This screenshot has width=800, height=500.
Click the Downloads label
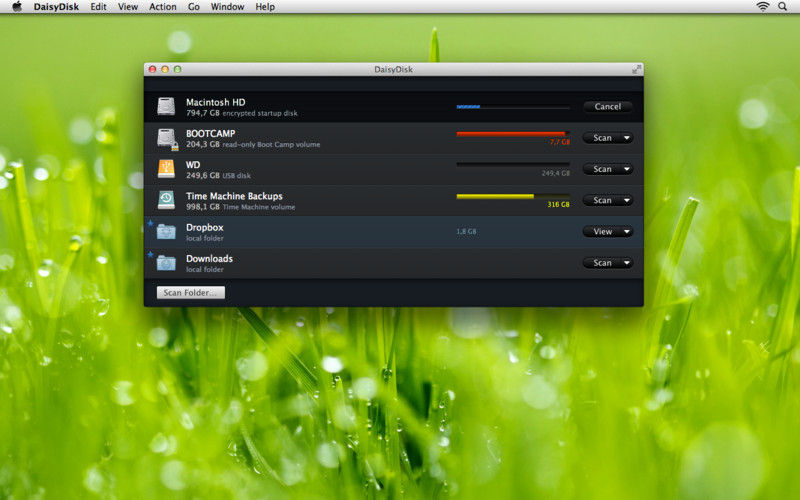coord(209,259)
